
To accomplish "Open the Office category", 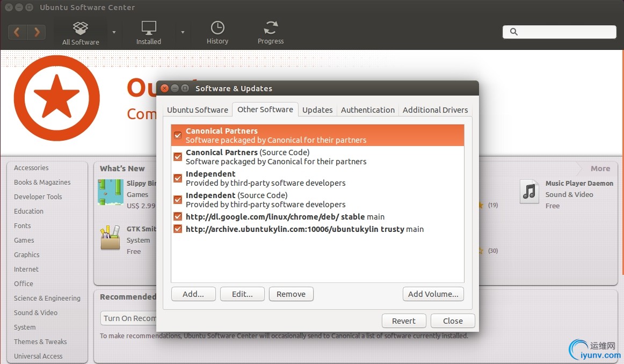I will click(24, 283).
